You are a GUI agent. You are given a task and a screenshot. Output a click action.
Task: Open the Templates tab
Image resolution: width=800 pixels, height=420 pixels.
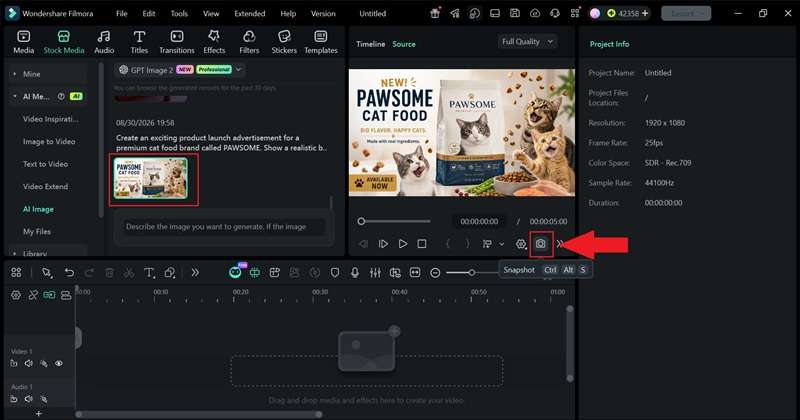point(321,42)
